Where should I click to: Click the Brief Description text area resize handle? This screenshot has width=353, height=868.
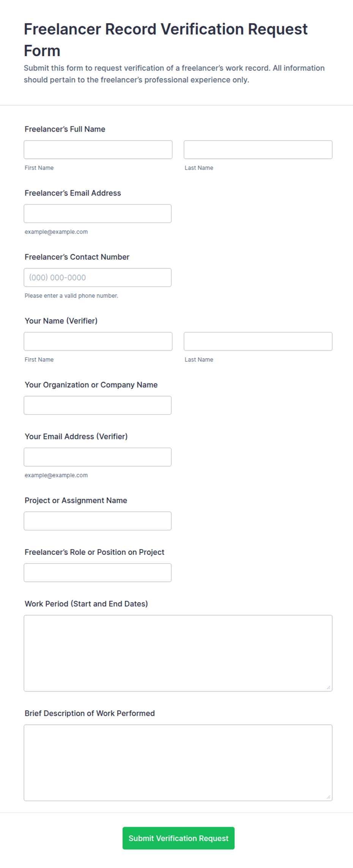click(x=328, y=797)
